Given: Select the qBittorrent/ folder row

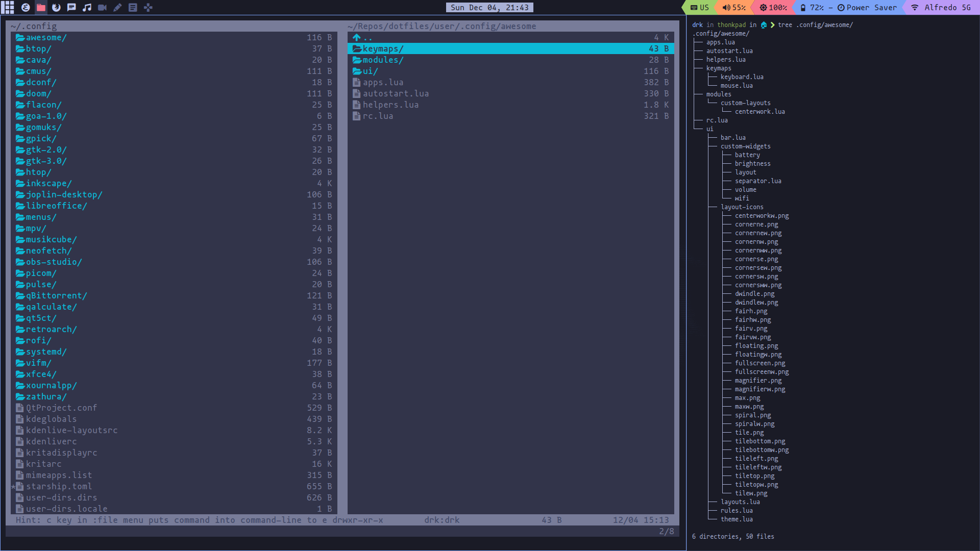Looking at the screenshot, I should pos(174,295).
